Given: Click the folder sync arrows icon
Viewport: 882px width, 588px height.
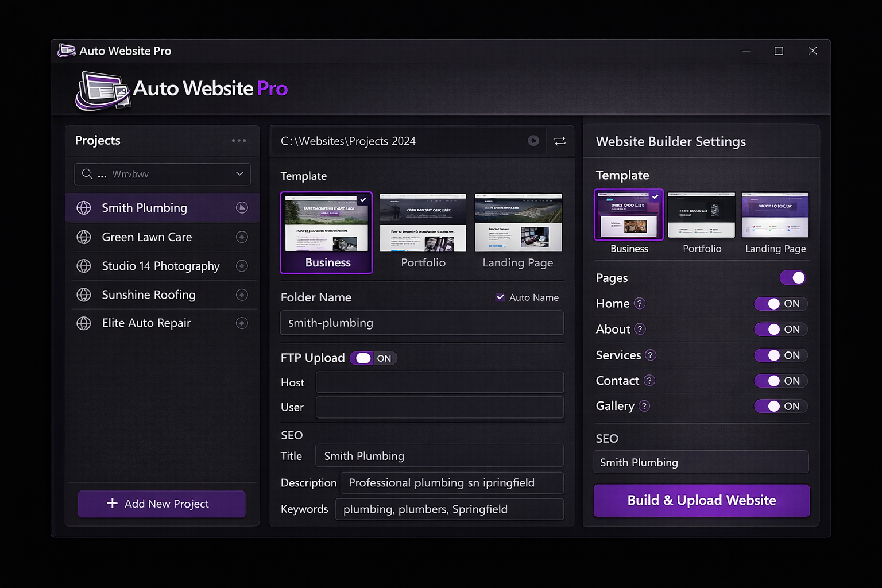Looking at the screenshot, I should (559, 141).
